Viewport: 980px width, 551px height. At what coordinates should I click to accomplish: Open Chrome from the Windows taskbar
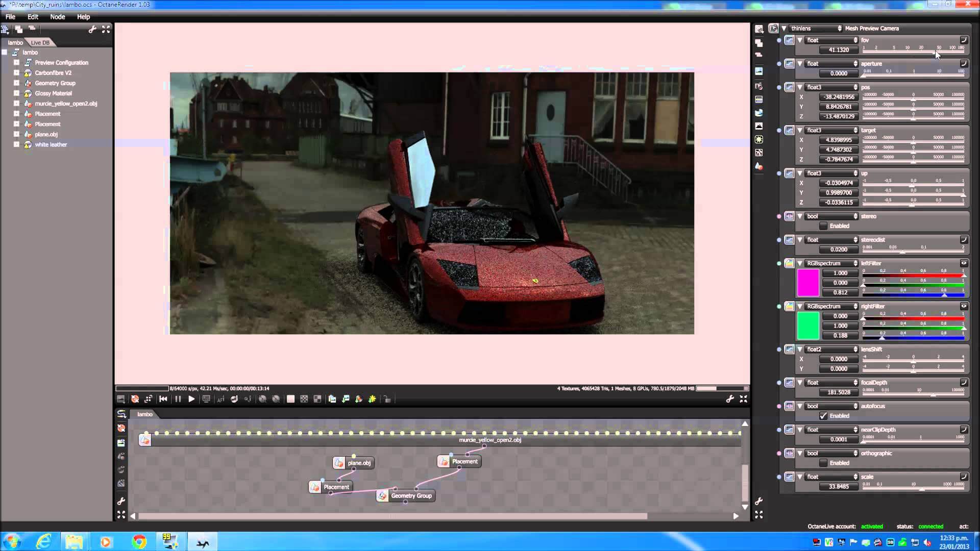(x=139, y=541)
